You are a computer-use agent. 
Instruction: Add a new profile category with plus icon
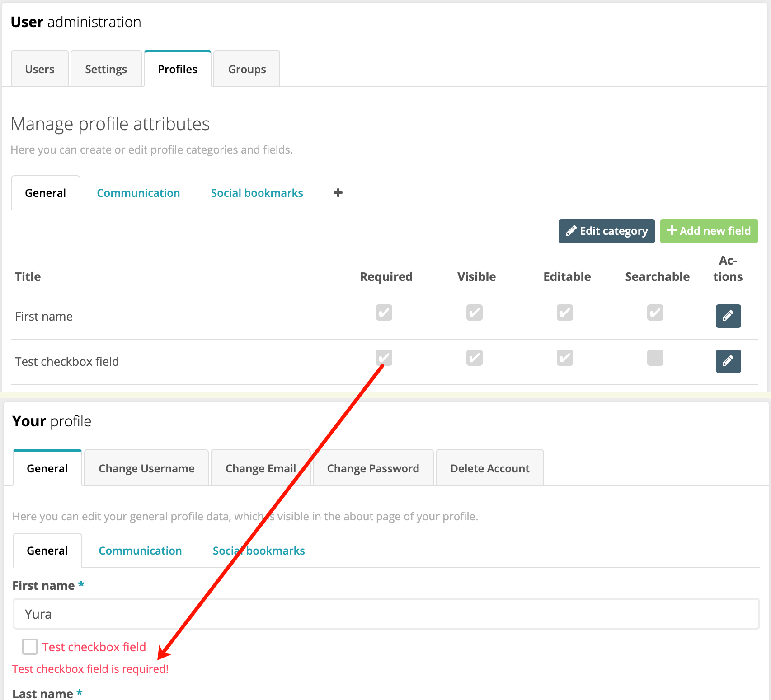(338, 193)
